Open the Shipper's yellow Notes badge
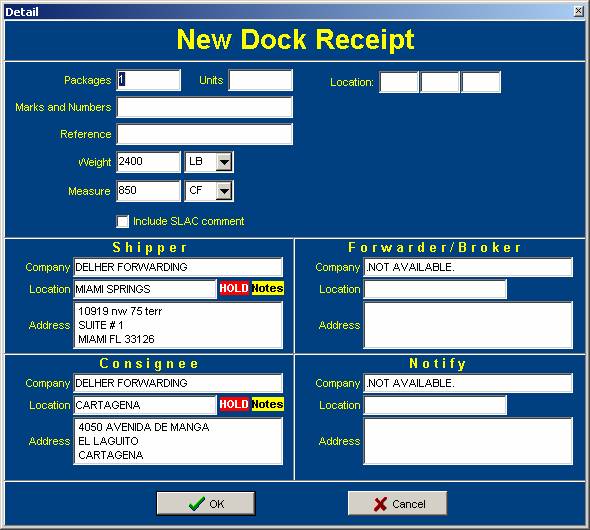This screenshot has height=530, width=590. point(268,289)
